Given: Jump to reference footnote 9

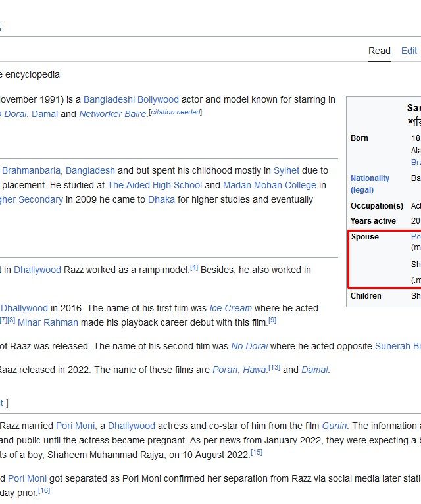Looking at the screenshot, I should 272,320.
